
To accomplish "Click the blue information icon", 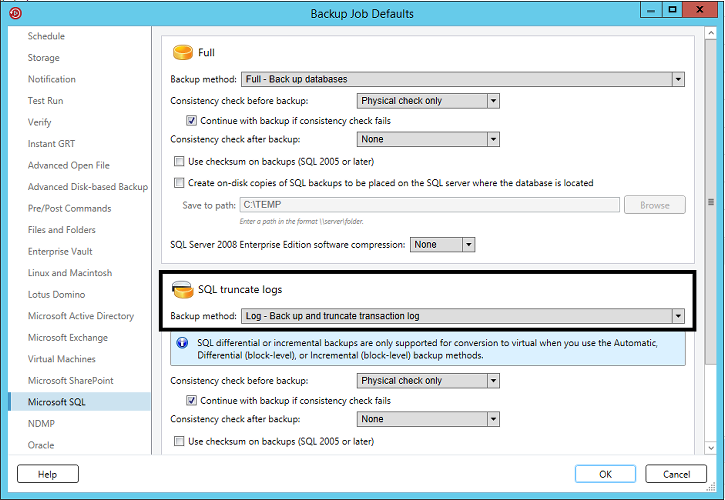I will (182, 343).
